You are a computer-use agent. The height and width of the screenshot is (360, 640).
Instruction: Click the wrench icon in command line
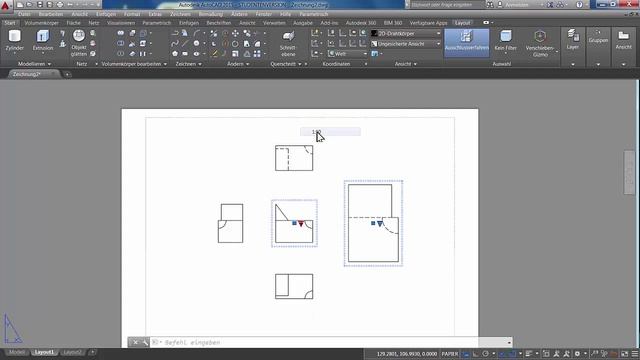click(x=145, y=342)
